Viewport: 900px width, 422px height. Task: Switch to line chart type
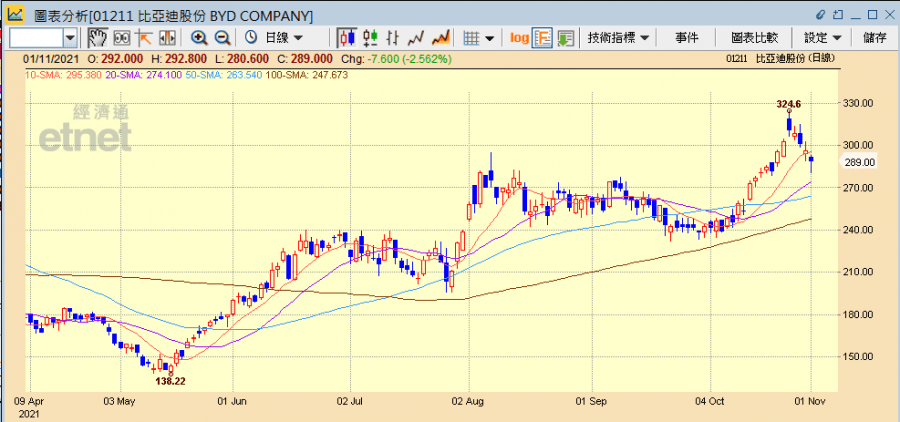pyautogui.click(x=416, y=37)
